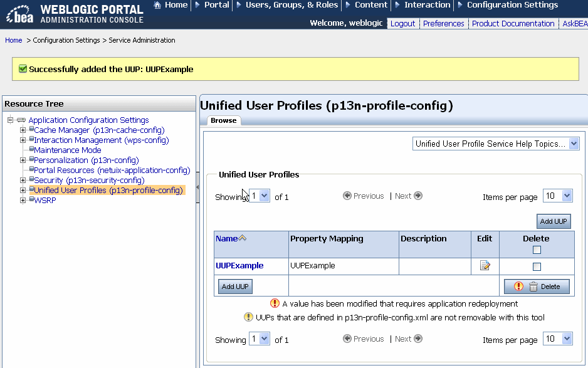Select Security (p13n-security-config)
This screenshot has width=588, height=368.
coord(89,181)
